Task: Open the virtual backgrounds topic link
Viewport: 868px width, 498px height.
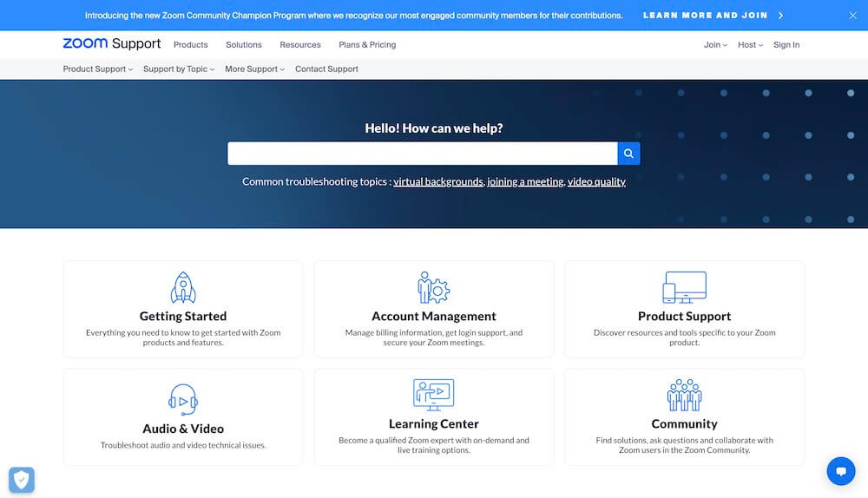Action: (437, 181)
